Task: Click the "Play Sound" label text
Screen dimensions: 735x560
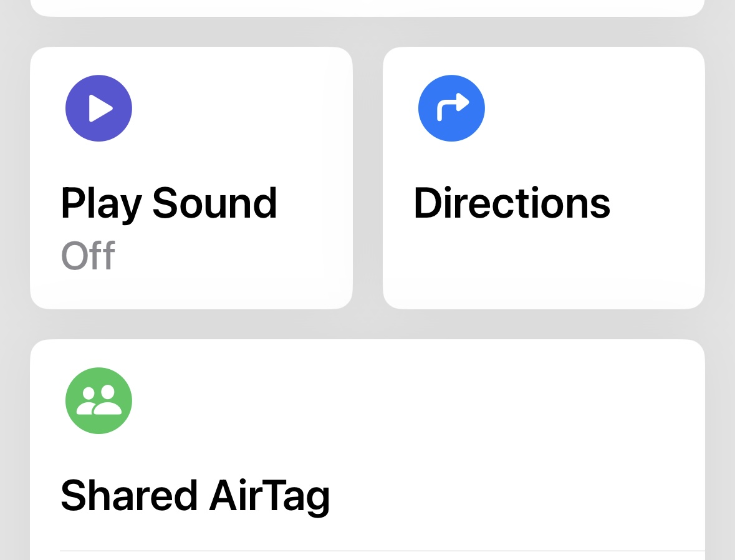Action: [x=168, y=203]
